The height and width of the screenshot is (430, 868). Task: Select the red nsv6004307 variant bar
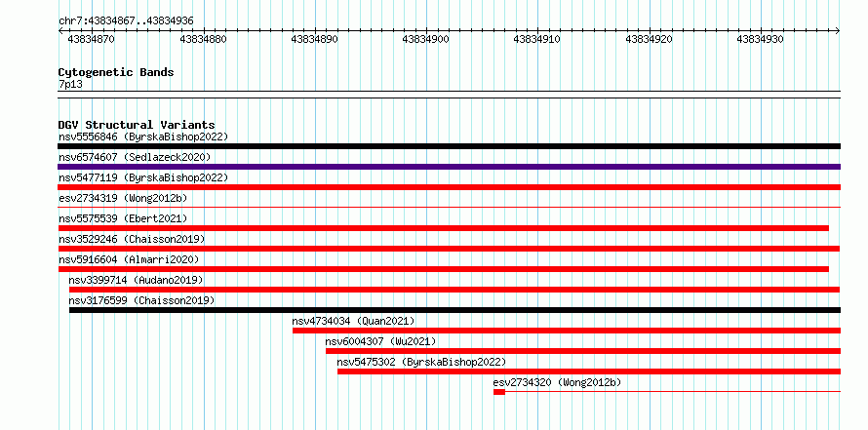pos(583,351)
